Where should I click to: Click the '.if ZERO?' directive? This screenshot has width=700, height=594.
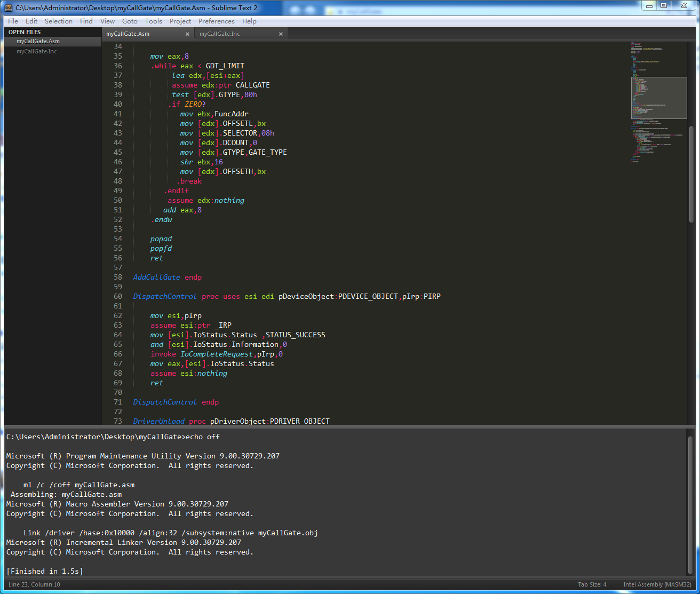[187, 105]
